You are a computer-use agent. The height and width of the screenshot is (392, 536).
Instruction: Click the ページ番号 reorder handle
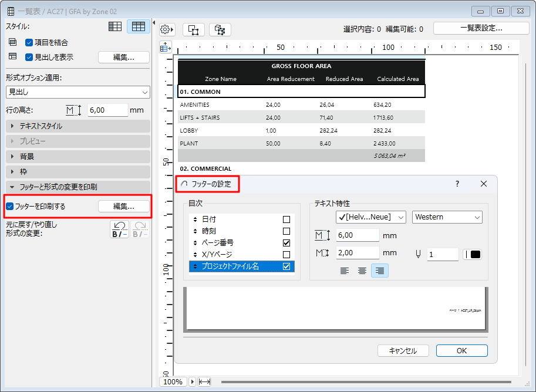pos(195,242)
